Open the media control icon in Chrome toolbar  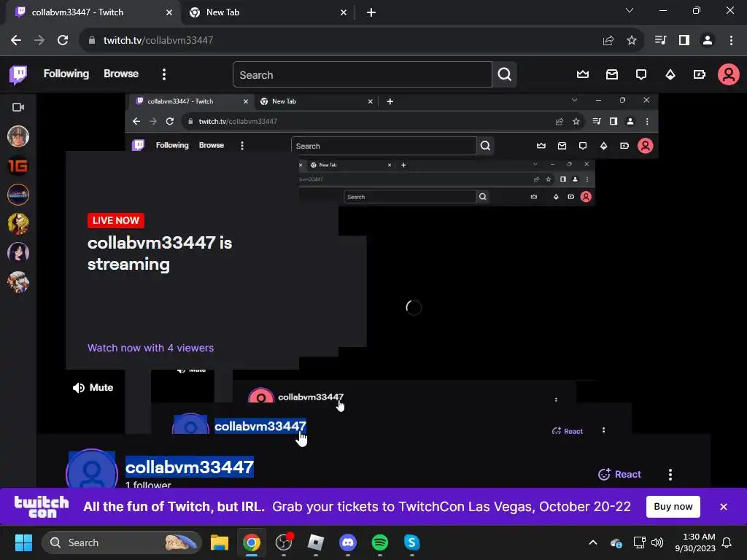click(x=660, y=41)
